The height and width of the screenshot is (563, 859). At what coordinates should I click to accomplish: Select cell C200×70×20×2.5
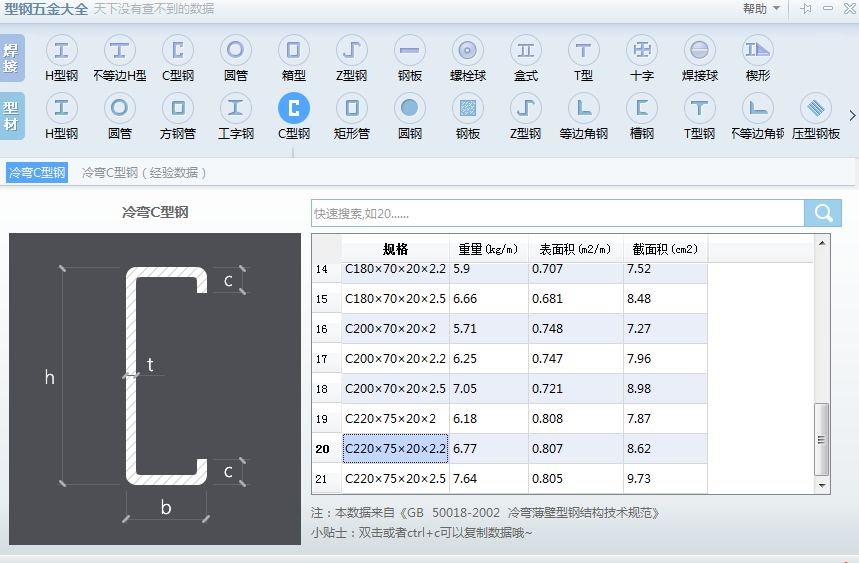396,389
